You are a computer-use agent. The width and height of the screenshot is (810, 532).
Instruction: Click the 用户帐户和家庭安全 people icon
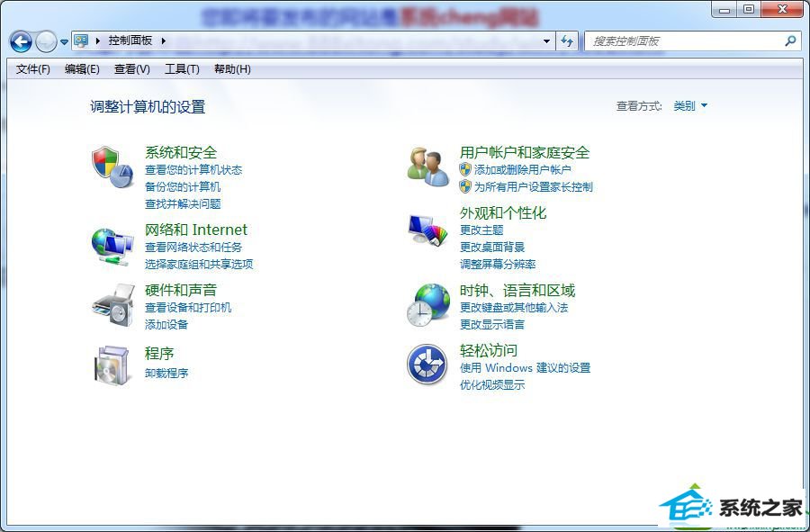click(x=427, y=167)
